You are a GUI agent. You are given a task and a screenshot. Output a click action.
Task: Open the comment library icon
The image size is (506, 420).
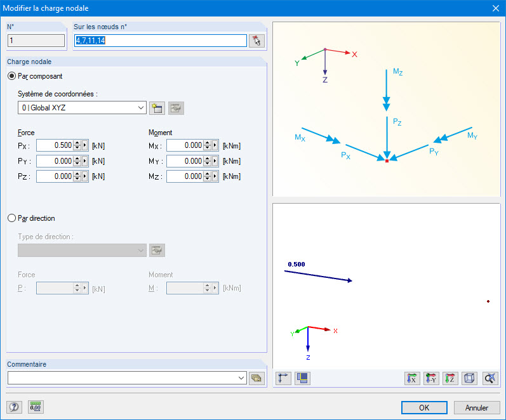tap(256, 378)
